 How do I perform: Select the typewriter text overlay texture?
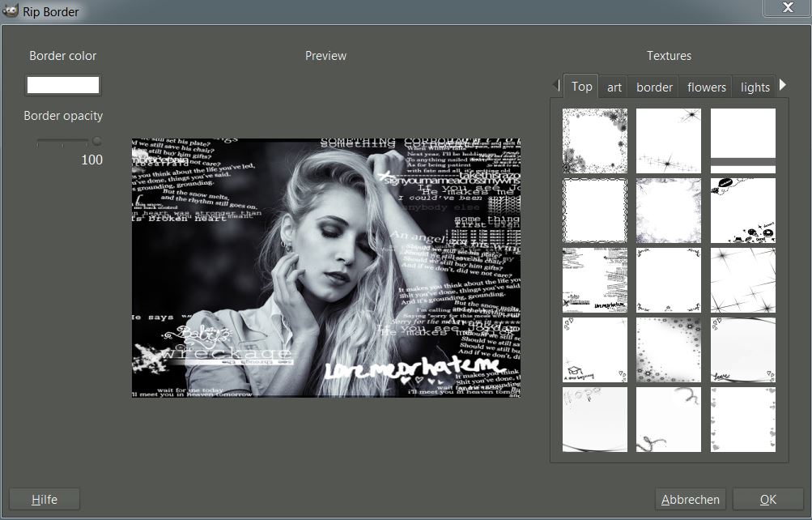[594, 279]
